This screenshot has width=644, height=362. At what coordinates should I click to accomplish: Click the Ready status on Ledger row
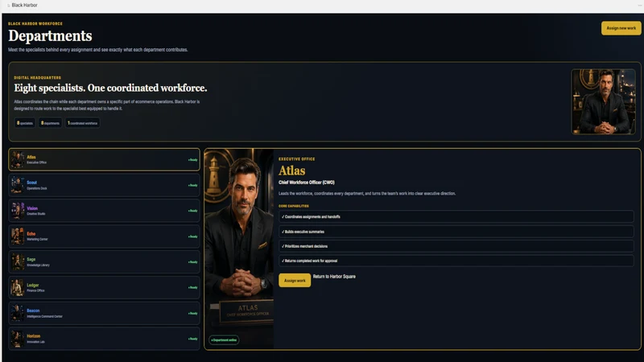[192, 287]
